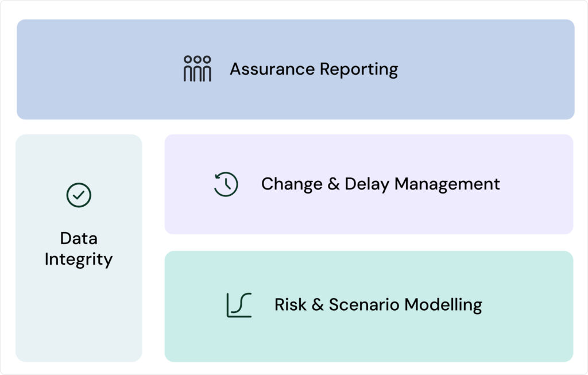This screenshot has width=588, height=375.
Task: Open the "Risk & Scenario Modelling" label
Action: pyautogui.click(x=378, y=304)
